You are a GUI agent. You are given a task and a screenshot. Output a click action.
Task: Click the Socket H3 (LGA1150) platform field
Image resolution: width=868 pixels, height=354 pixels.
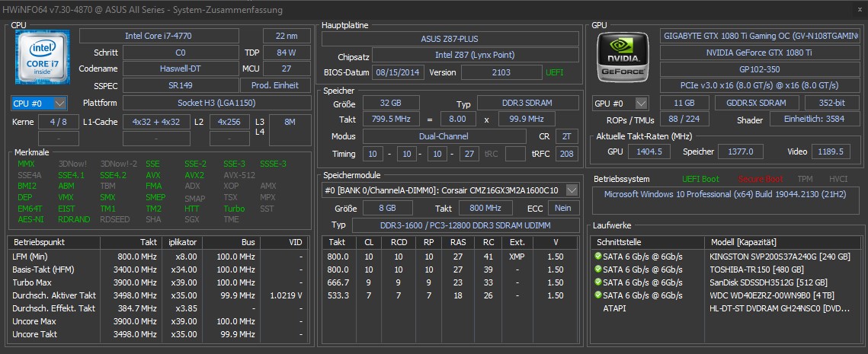click(216, 103)
